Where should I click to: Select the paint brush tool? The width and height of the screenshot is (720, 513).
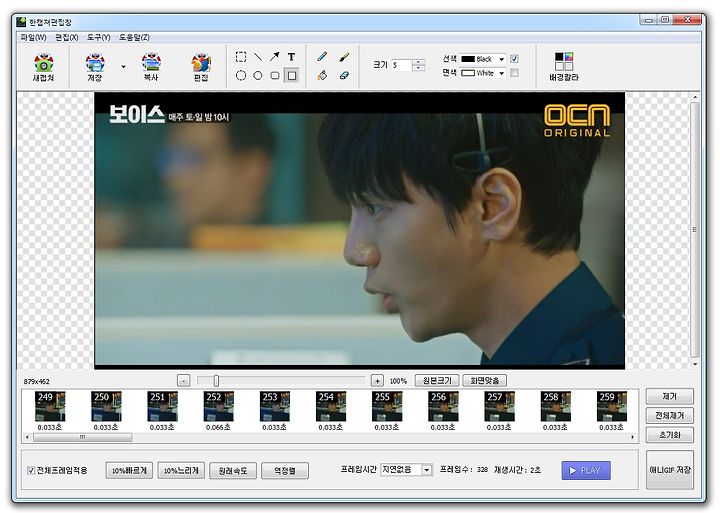(344, 57)
